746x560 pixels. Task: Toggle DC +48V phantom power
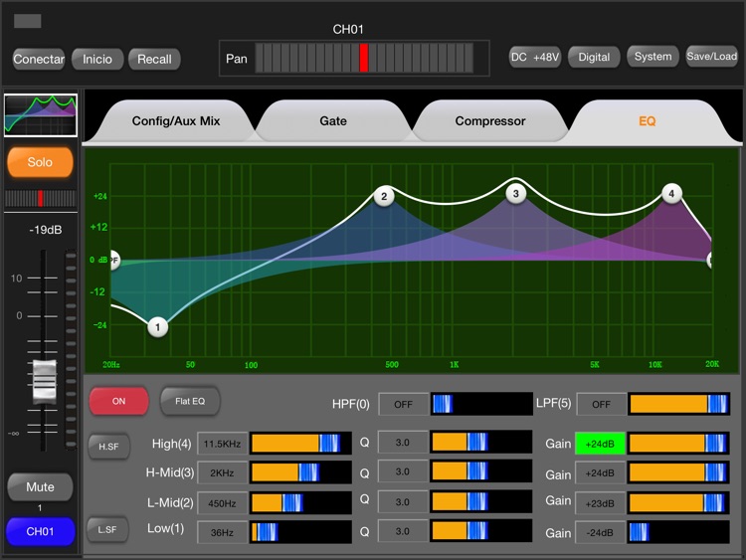coord(535,57)
